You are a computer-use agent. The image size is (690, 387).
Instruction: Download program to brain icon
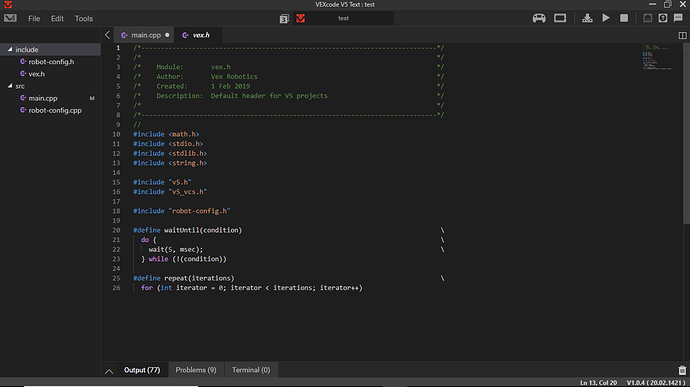coord(587,18)
